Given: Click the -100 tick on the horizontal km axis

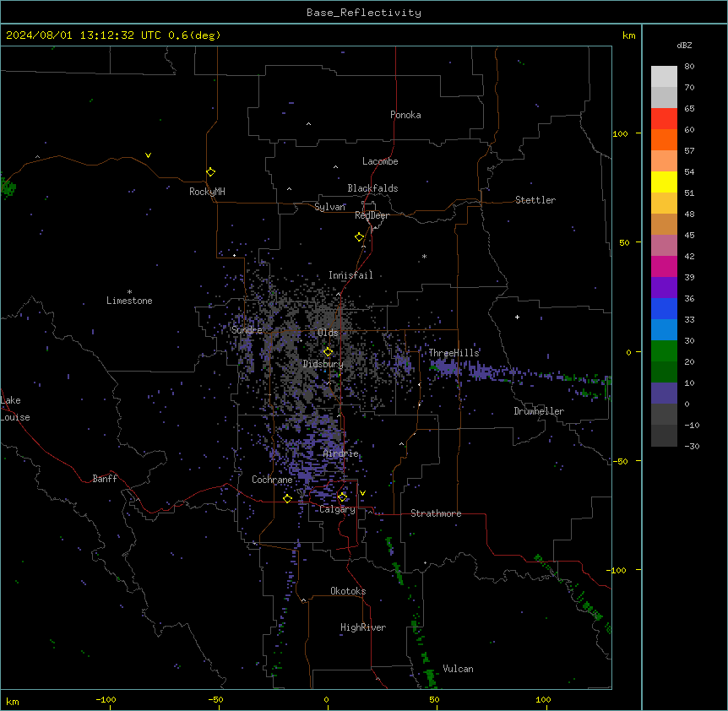Looking at the screenshot, I should [x=106, y=700].
